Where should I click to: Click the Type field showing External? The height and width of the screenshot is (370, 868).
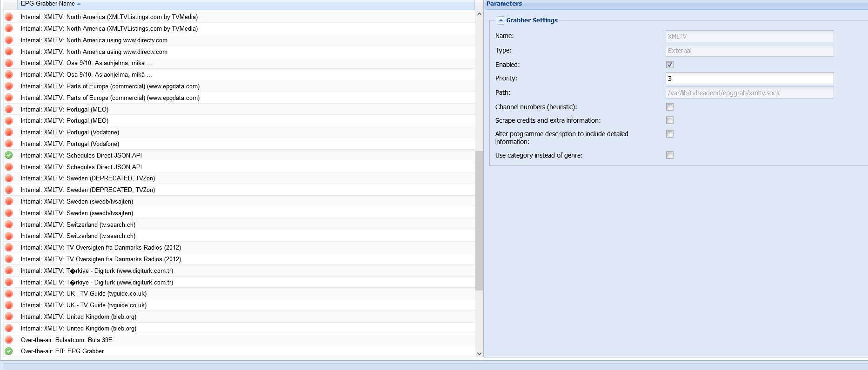(x=749, y=51)
